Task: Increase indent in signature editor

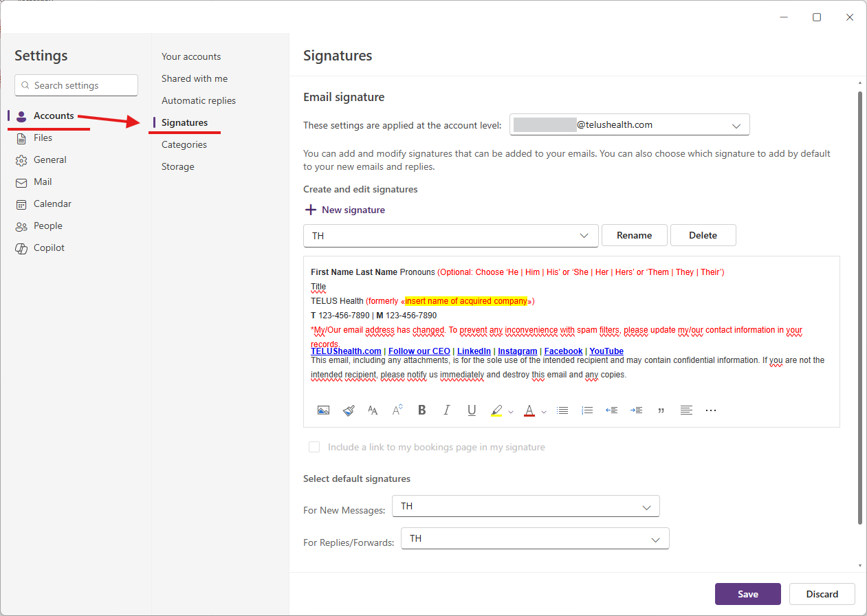Action: click(x=637, y=410)
